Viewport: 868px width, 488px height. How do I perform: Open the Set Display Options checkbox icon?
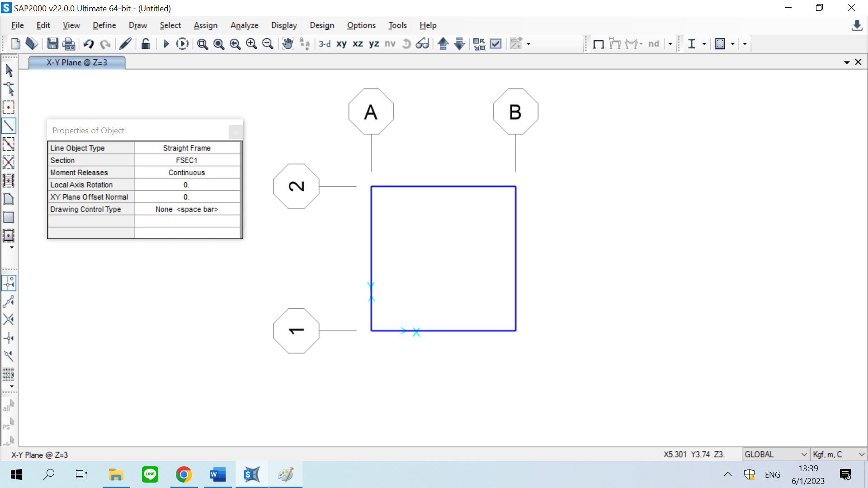pyautogui.click(x=496, y=44)
